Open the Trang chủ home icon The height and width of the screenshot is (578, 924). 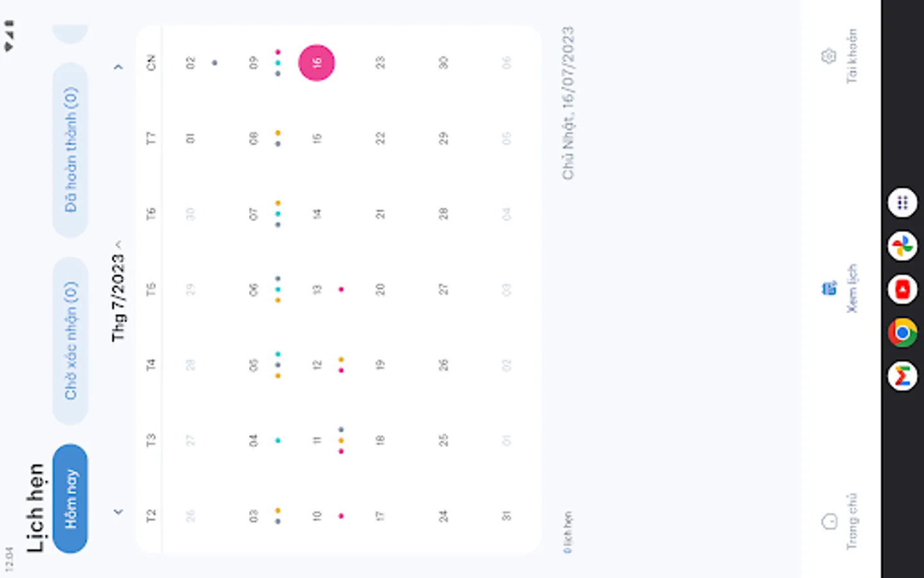pyautogui.click(x=829, y=521)
